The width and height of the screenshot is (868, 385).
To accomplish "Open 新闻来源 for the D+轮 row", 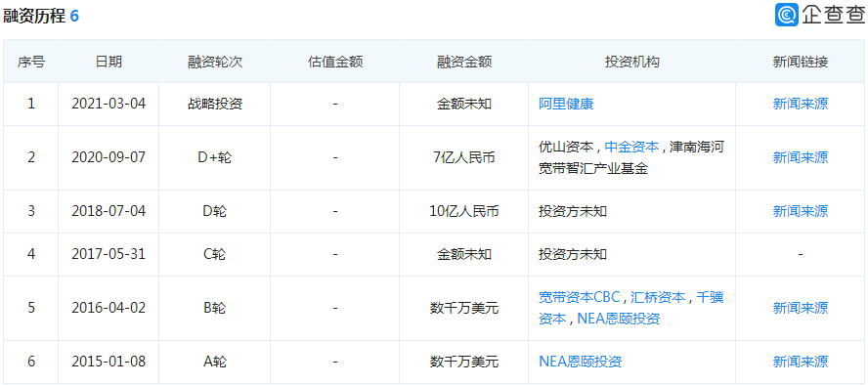I will 801,157.
